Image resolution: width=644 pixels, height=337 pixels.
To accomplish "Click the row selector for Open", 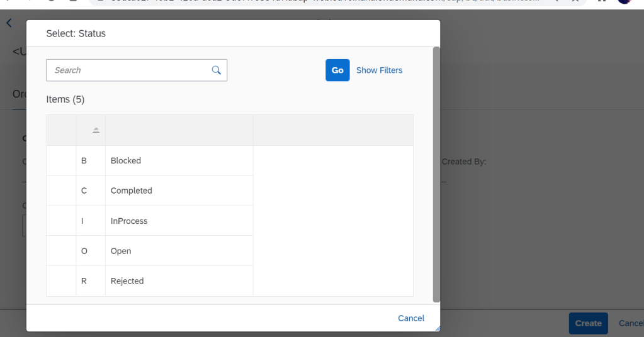I will pyautogui.click(x=61, y=251).
